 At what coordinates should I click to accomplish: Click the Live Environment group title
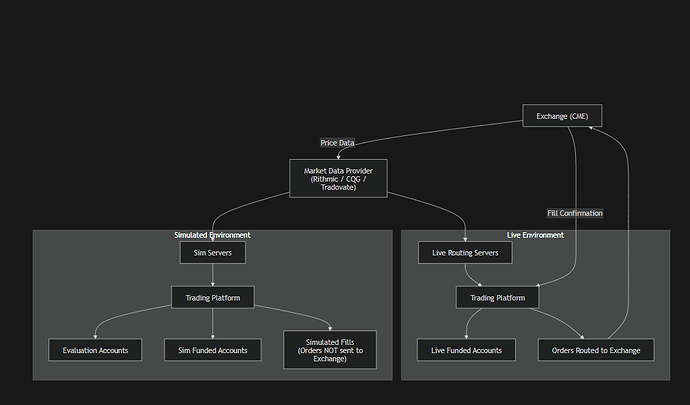535,235
